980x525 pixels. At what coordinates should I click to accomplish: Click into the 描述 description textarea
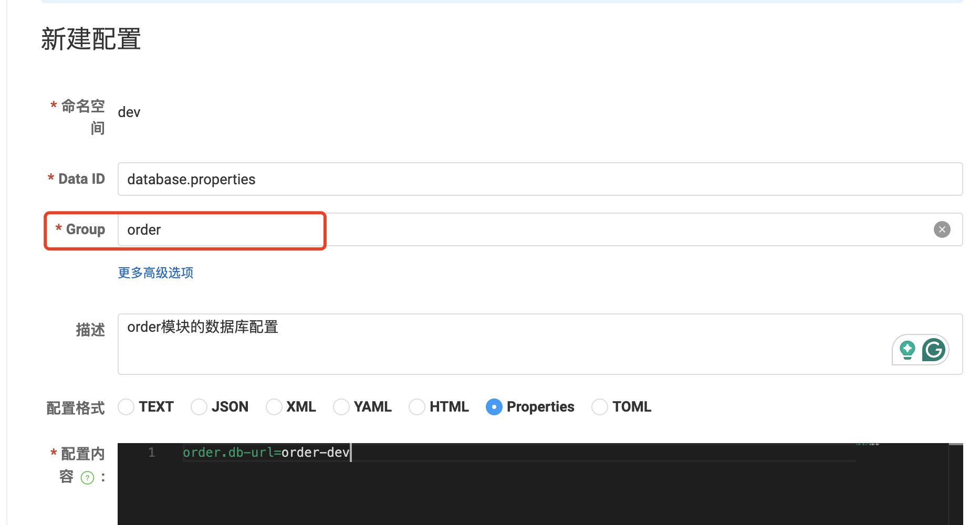pos(540,344)
